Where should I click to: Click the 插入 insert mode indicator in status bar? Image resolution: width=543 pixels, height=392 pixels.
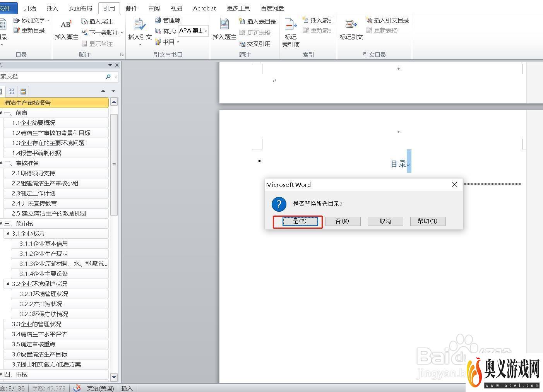pos(127,388)
